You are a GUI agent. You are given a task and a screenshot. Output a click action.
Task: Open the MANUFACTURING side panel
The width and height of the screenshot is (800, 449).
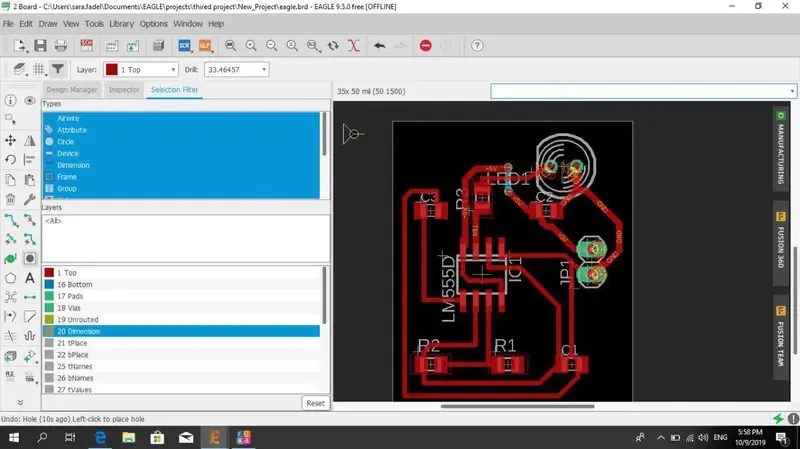click(x=781, y=148)
